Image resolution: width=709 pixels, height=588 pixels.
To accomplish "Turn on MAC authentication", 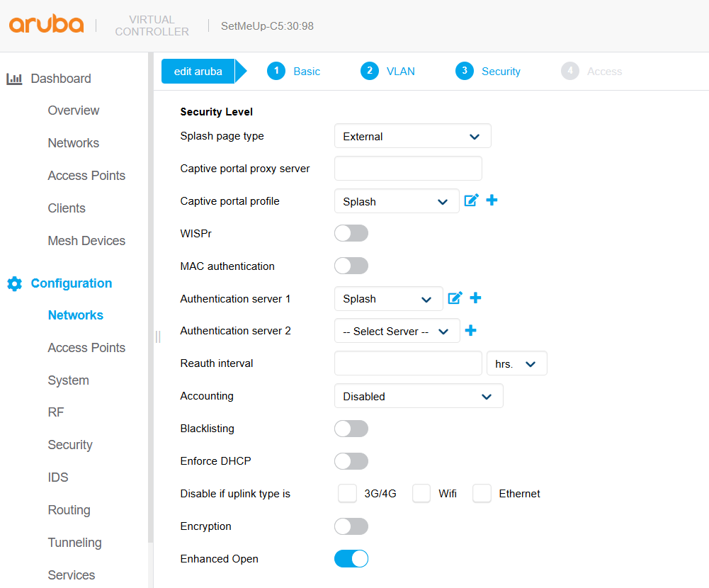I will pos(351,266).
